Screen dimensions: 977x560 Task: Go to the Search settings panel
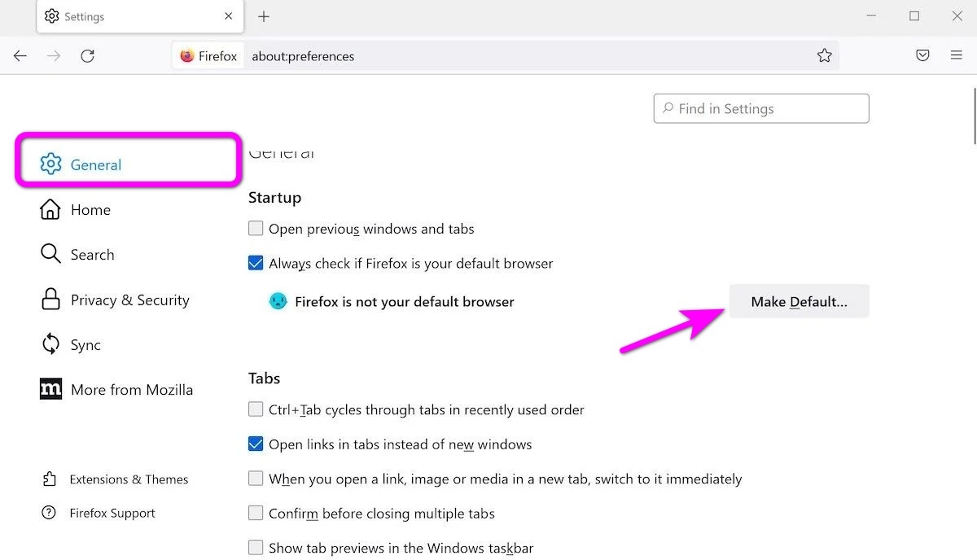pyautogui.click(x=91, y=254)
